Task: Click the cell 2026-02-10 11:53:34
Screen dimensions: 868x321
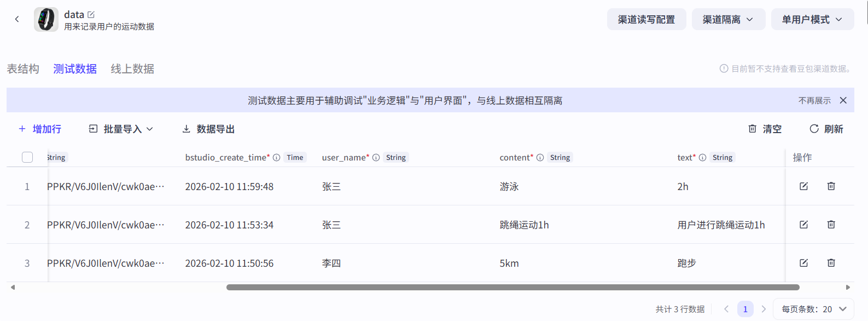Action: (229, 225)
